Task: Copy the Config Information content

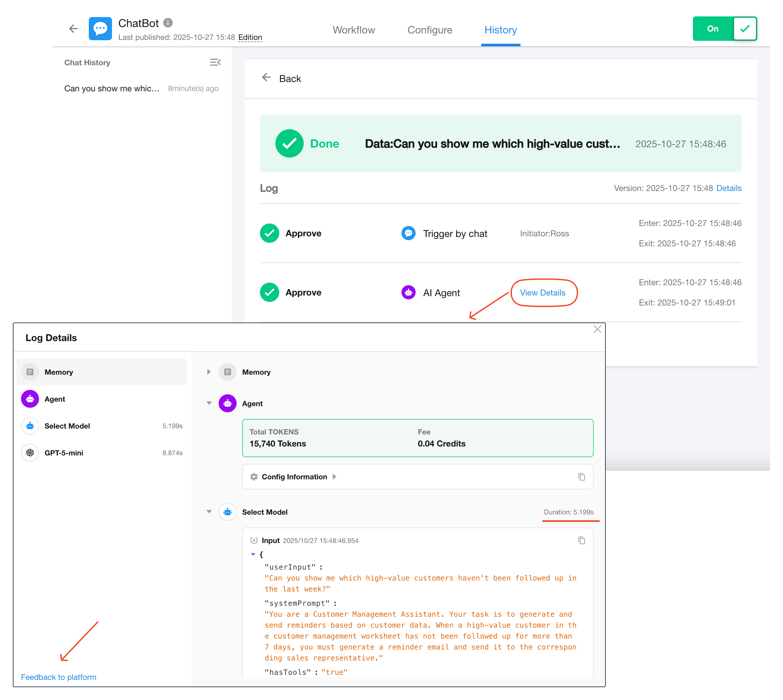Action: [x=581, y=477]
